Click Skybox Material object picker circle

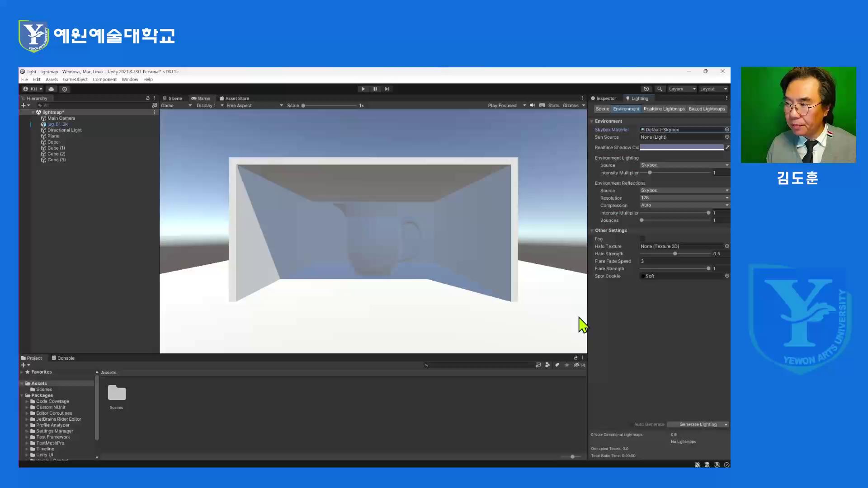(x=727, y=130)
